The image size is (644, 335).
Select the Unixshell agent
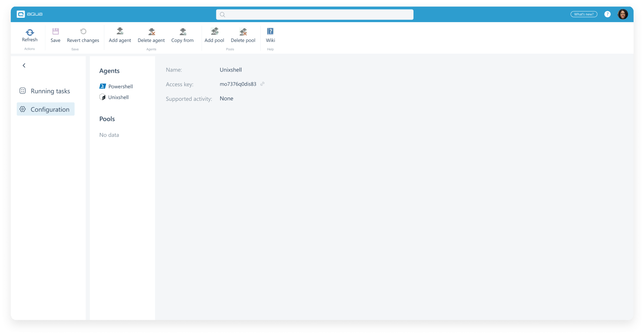tap(118, 97)
